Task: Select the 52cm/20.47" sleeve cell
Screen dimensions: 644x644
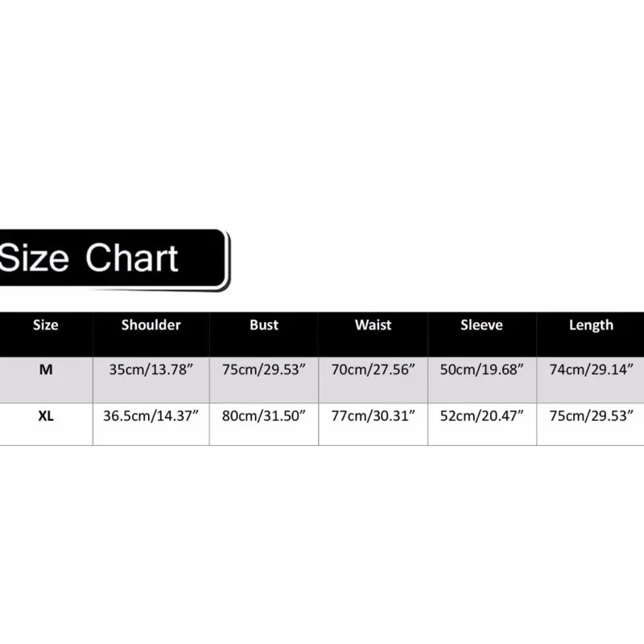Action: 481,416
